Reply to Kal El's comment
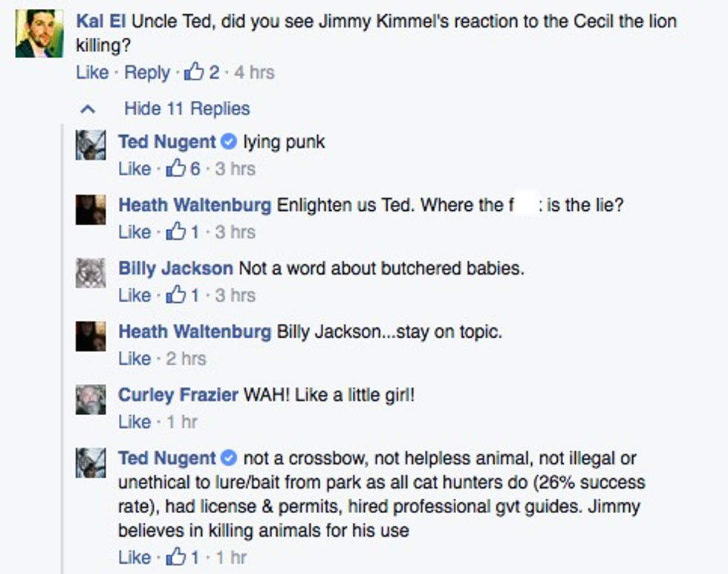 coord(147,72)
